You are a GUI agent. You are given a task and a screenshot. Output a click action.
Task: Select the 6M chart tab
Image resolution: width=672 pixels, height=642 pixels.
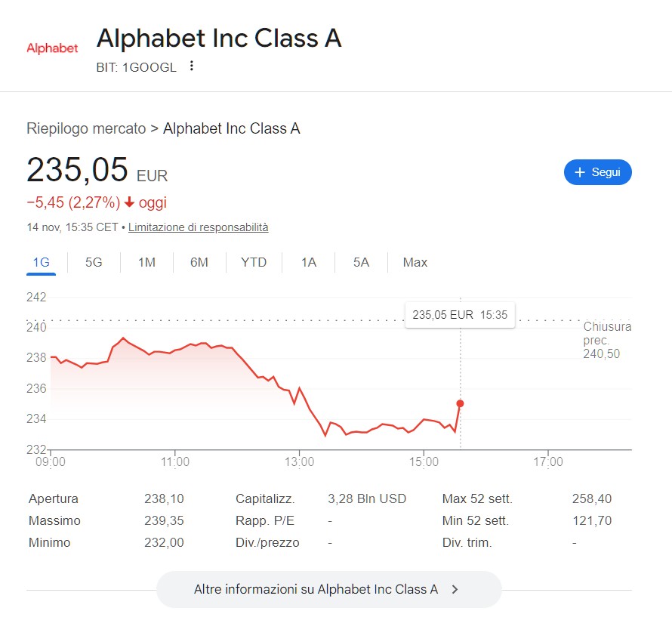click(x=199, y=263)
